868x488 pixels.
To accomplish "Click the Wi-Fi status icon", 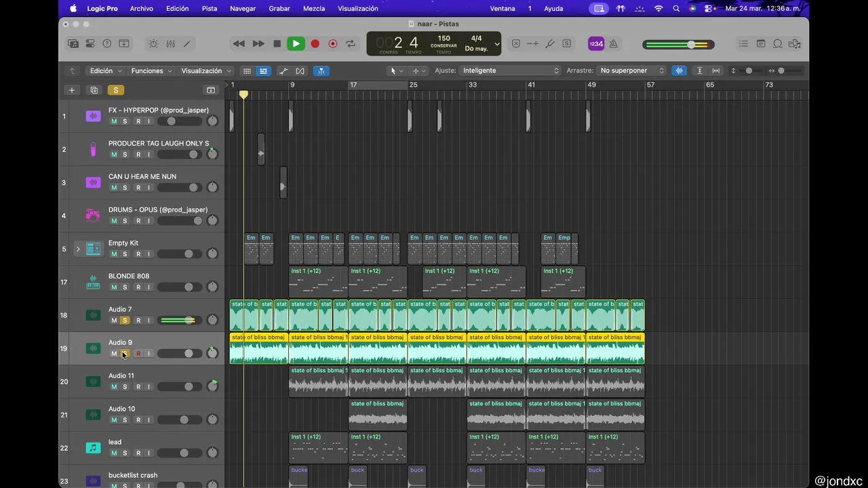I will click(658, 8).
